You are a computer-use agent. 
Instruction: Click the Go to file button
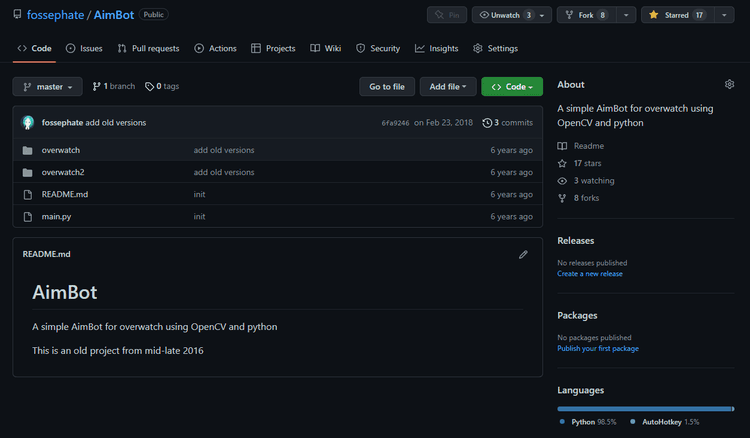[x=387, y=87]
